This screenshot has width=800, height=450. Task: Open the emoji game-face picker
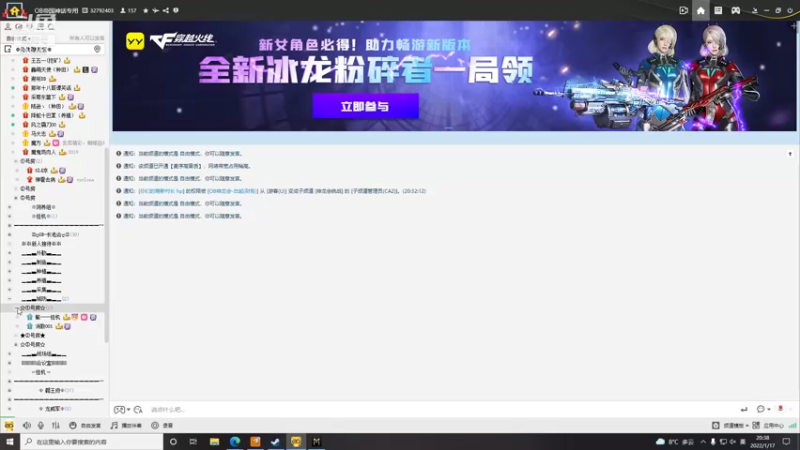[x=119, y=410]
